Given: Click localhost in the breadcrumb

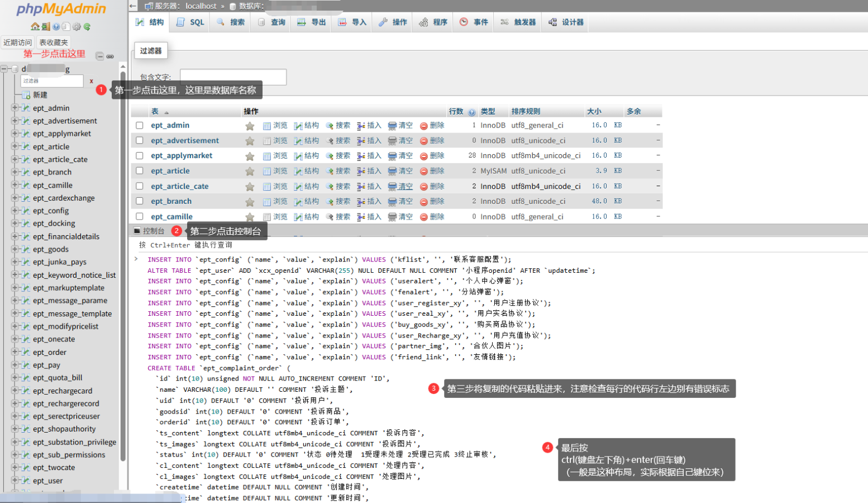Looking at the screenshot, I should coord(201,6).
